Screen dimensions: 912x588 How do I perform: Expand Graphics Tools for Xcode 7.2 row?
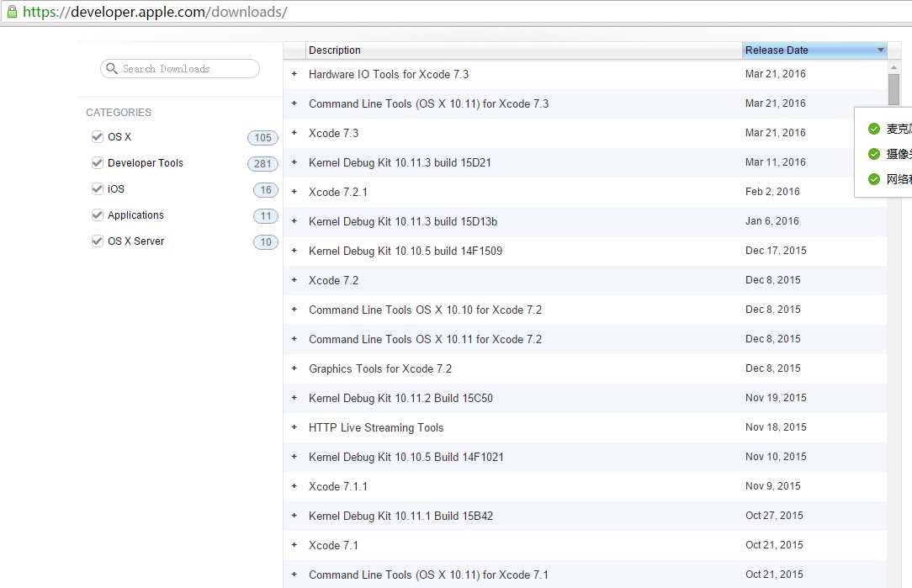294,368
